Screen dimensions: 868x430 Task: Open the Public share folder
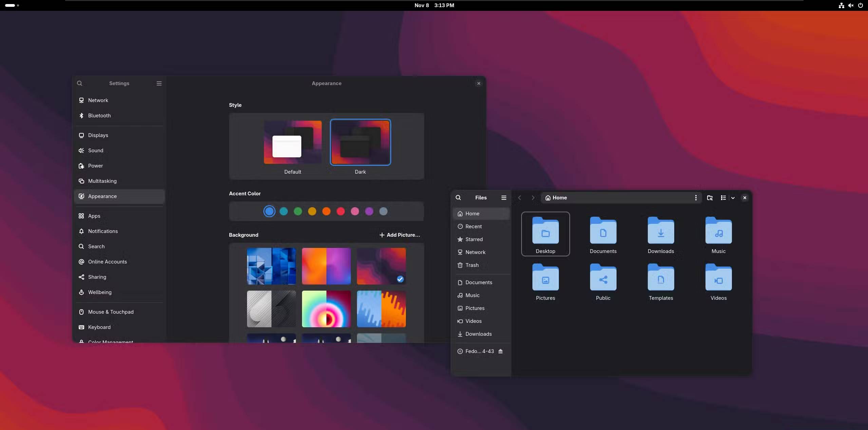coord(603,278)
